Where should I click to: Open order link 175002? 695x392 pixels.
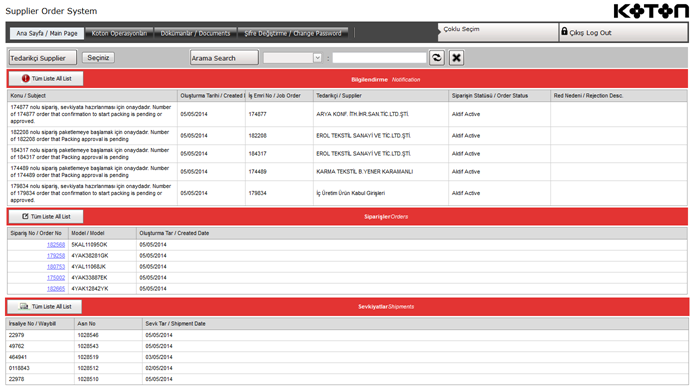click(56, 278)
